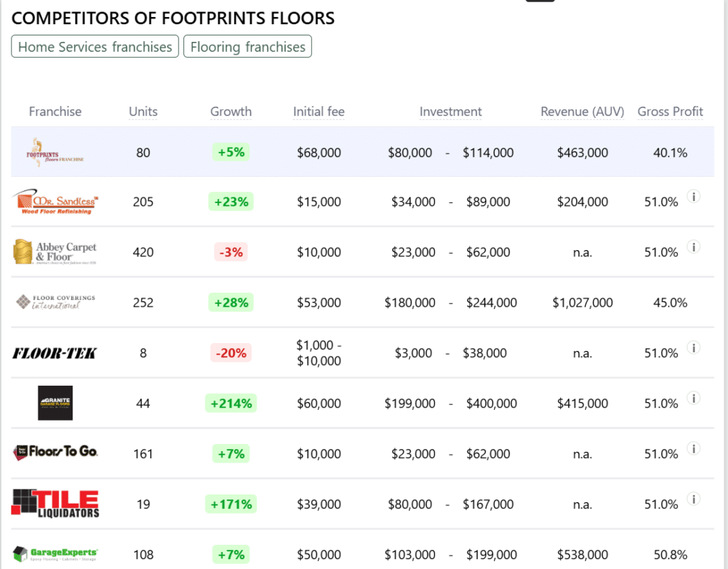728x569 pixels.
Task: Select the $463,000 revenue value
Action: [x=582, y=153]
